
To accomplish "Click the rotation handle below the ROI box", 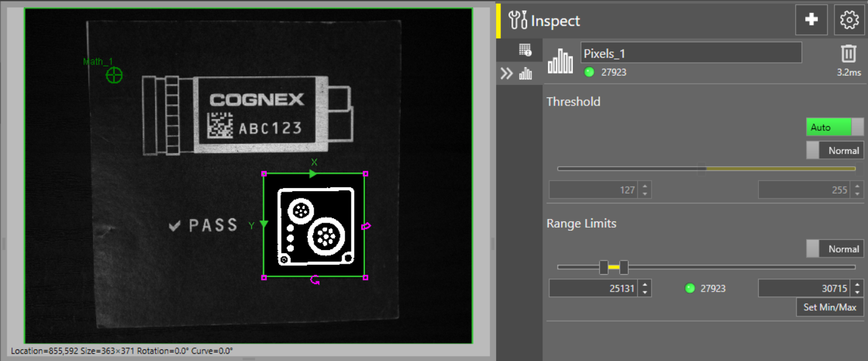I will [315, 281].
